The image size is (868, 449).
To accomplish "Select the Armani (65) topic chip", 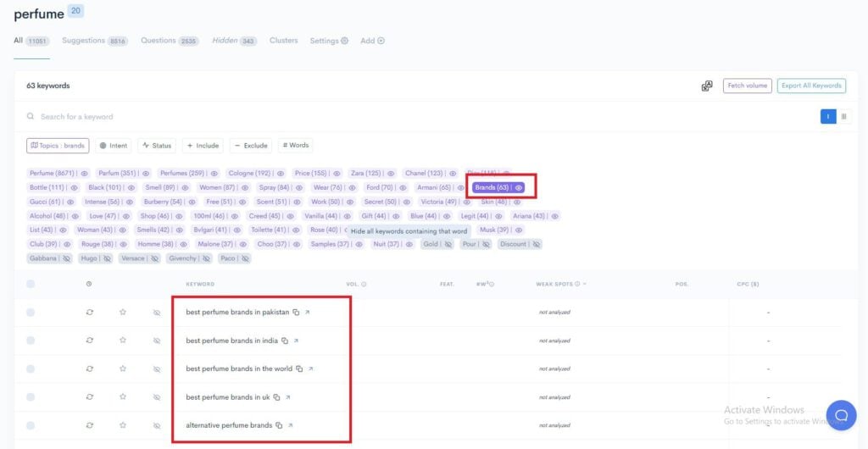I will (x=440, y=188).
